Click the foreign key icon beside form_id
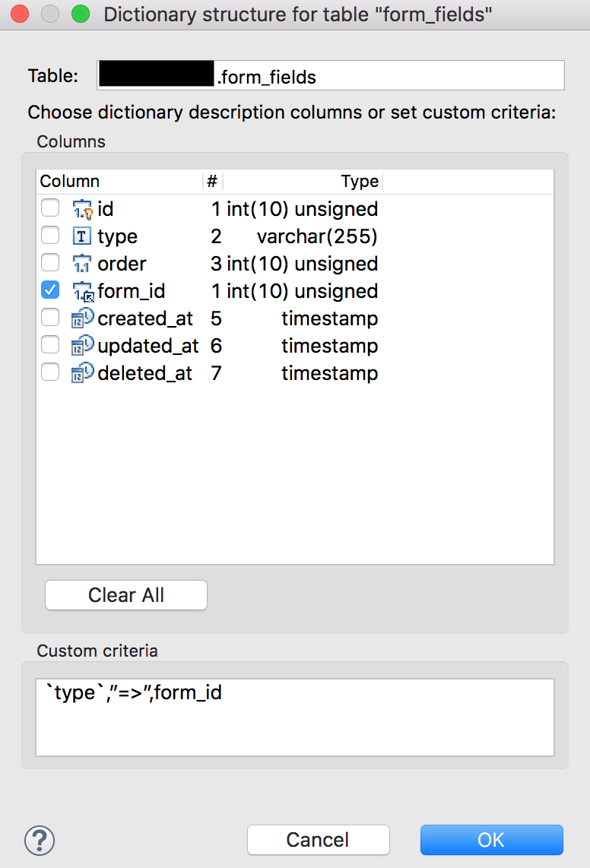 [83, 291]
